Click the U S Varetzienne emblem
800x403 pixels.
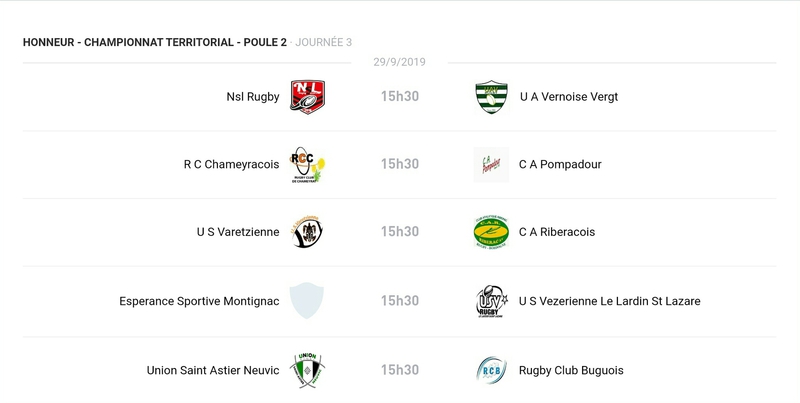click(x=307, y=232)
